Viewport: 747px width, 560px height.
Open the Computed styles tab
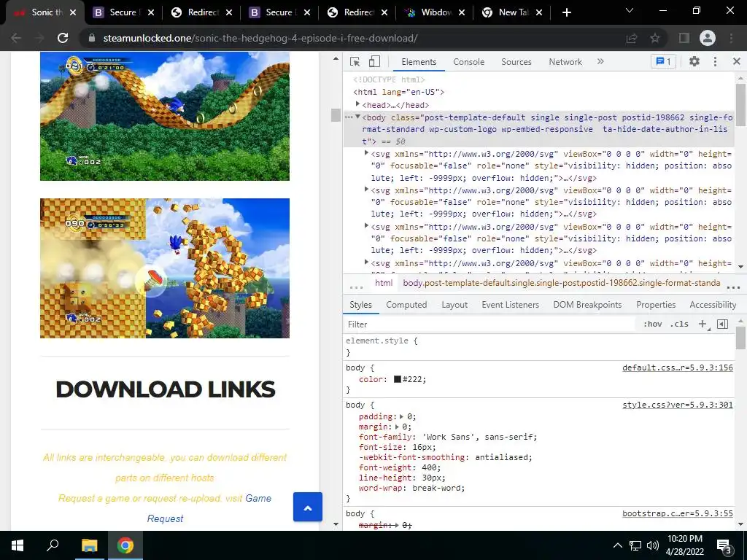pos(406,305)
